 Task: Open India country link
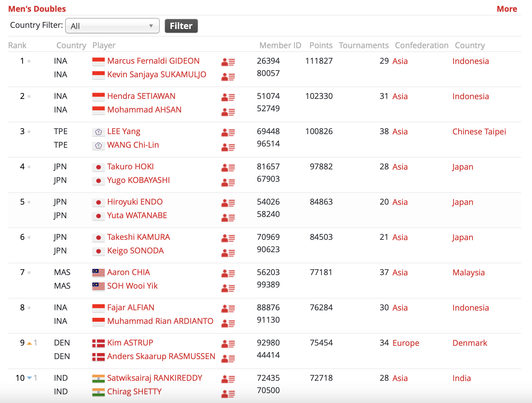tap(462, 378)
